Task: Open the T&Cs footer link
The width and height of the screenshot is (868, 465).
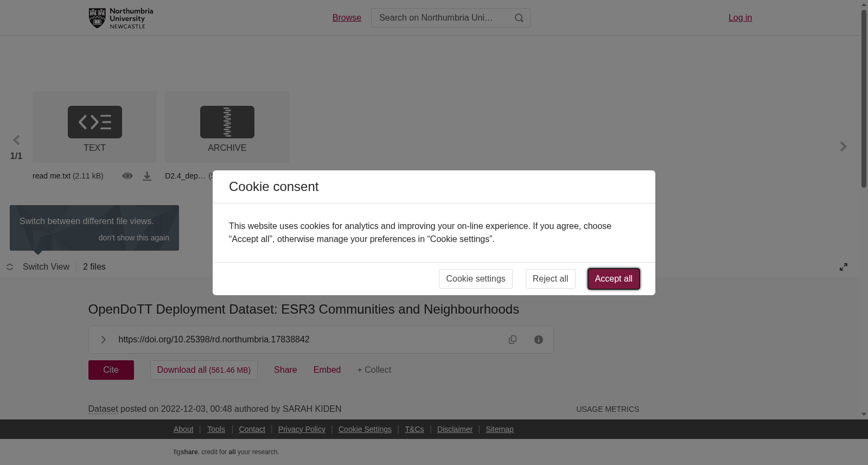Action: coord(414,429)
